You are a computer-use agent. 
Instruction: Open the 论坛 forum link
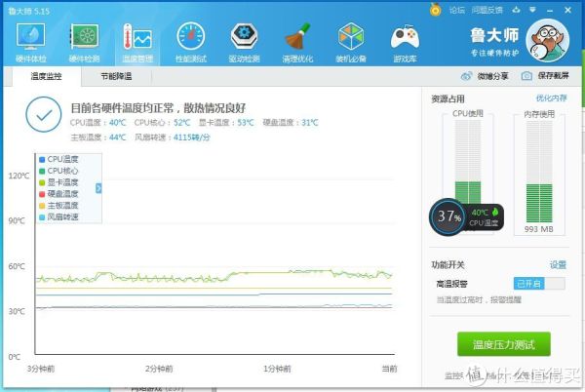tap(456, 10)
